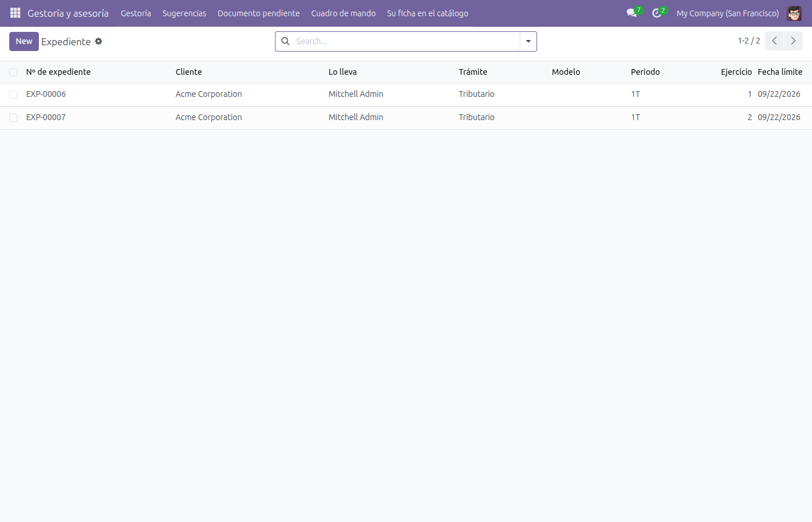
Task: Tick the checkbox for EXP-00006
Action: (13, 95)
